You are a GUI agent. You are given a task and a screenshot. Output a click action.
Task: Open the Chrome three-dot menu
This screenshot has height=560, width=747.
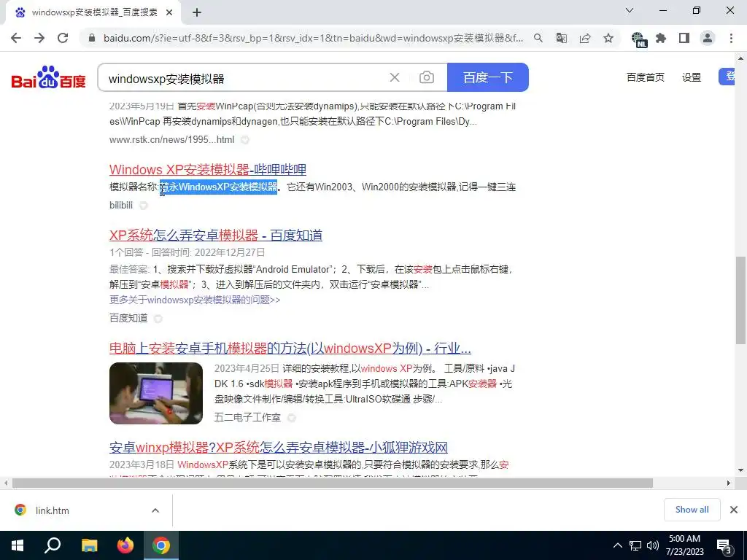pos(731,38)
